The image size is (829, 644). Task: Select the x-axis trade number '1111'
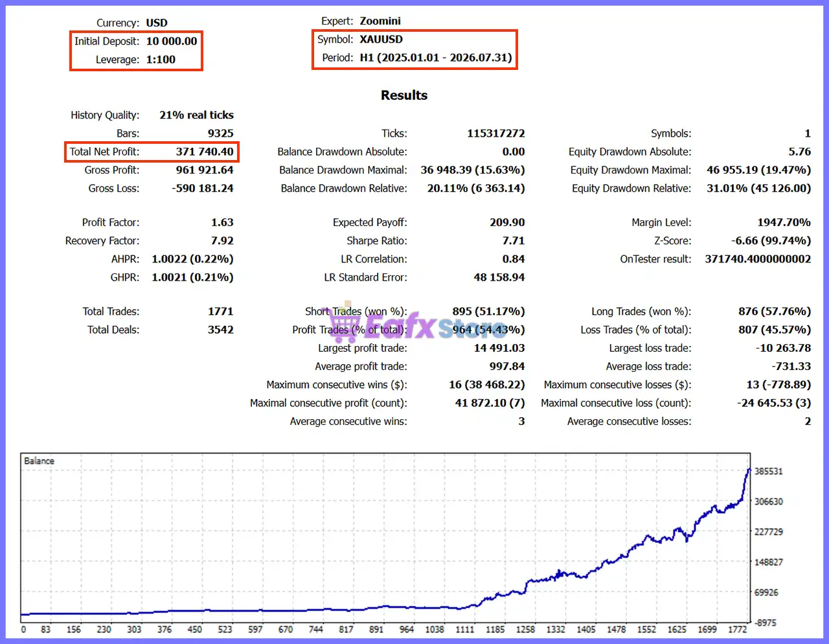pyautogui.click(x=465, y=629)
